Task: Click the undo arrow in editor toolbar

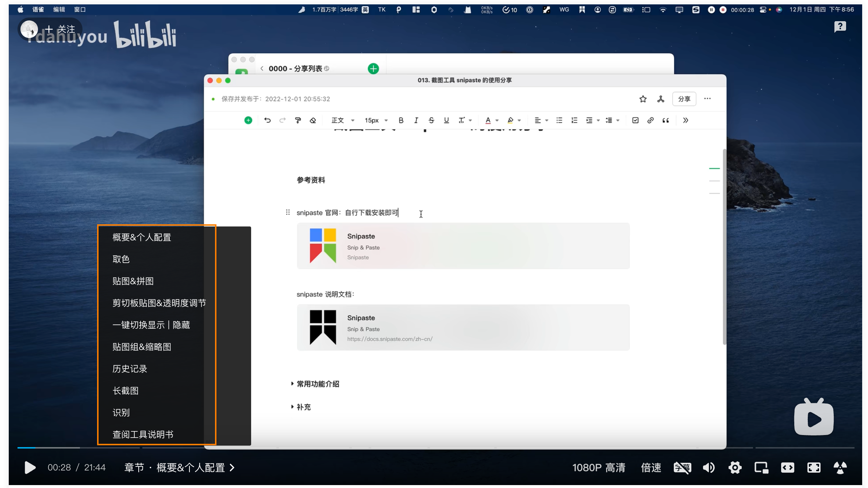Action: pyautogui.click(x=267, y=120)
